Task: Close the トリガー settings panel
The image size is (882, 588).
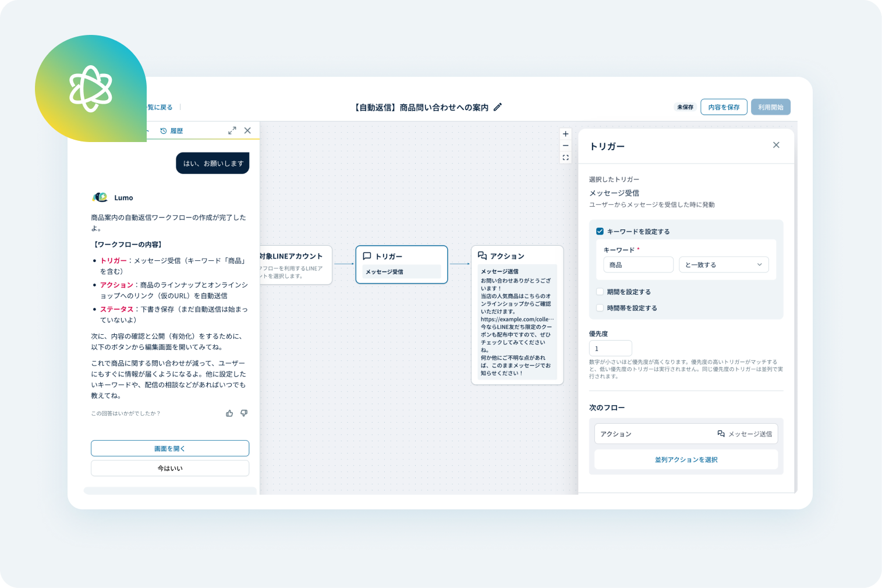Action: 776,145
